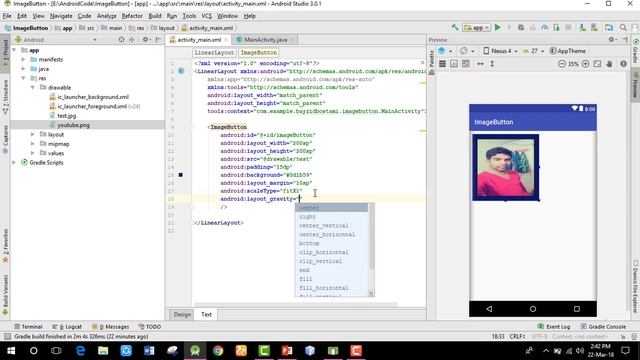This screenshot has width=640, height=360.
Task: Open Project panel settings gear
Action: tap(145, 40)
